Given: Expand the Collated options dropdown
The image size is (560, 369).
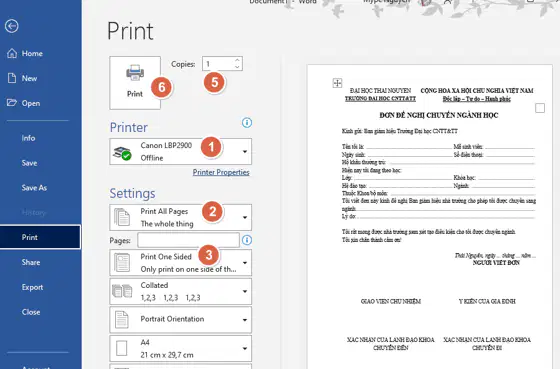Looking at the screenshot, I should point(181,291).
